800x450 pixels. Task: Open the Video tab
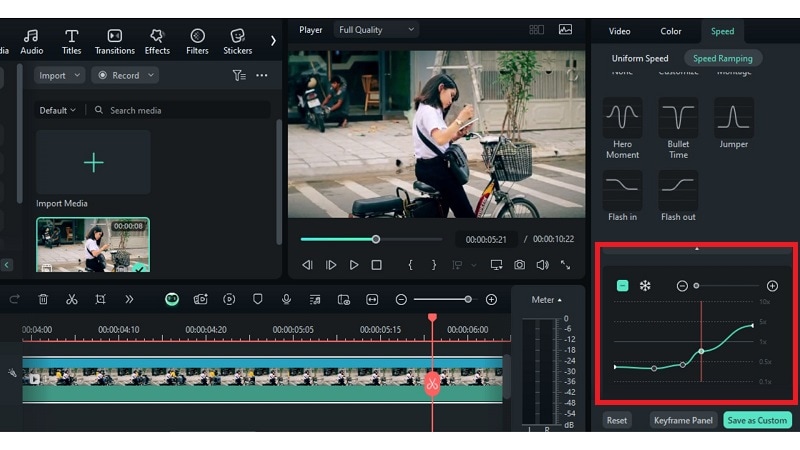coord(620,31)
